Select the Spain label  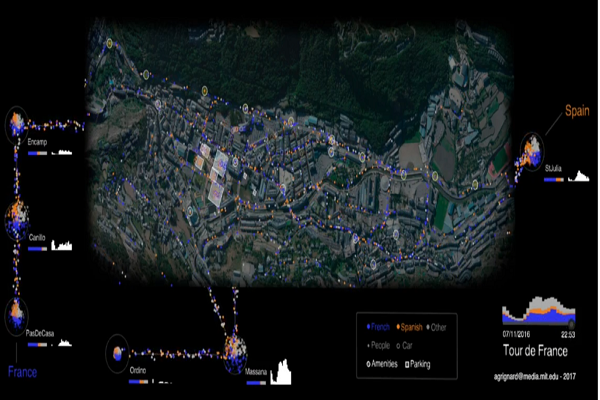click(x=577, y=111)
